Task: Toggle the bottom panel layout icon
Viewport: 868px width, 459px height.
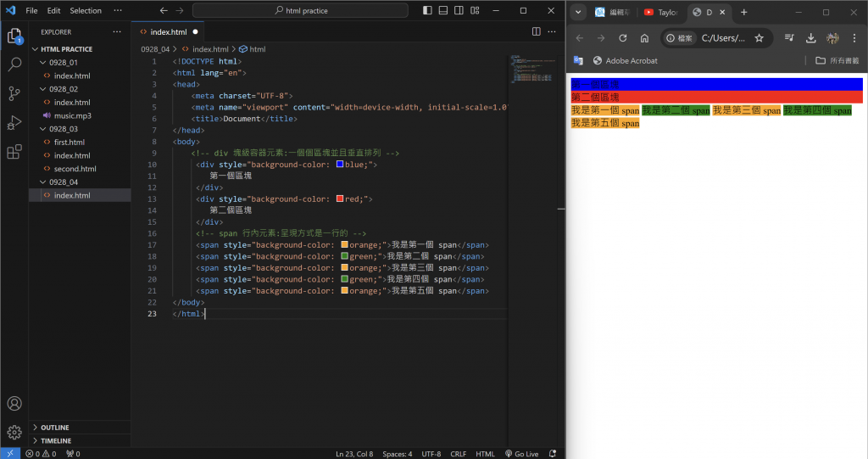Action: pyautogui.click(x=442, y=10)
